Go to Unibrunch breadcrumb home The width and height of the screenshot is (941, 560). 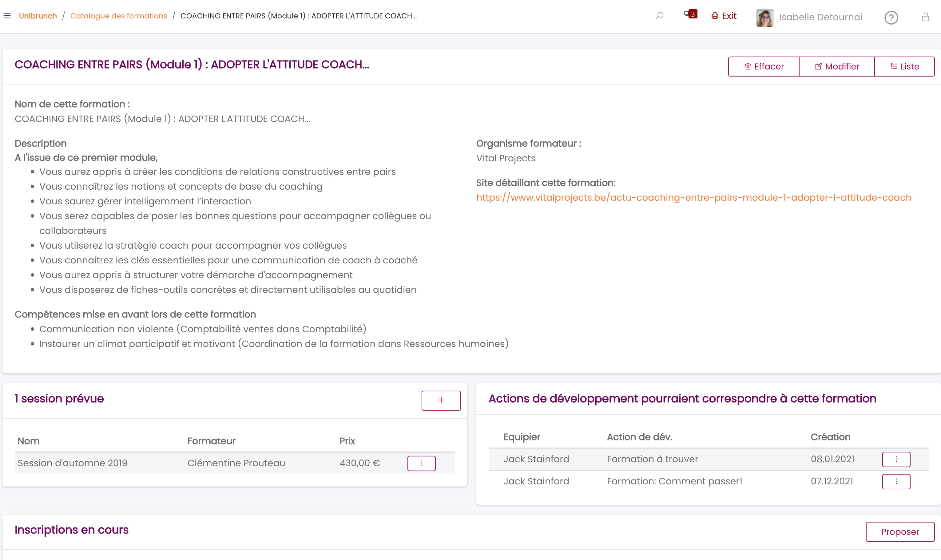click(x=38, y=16)
